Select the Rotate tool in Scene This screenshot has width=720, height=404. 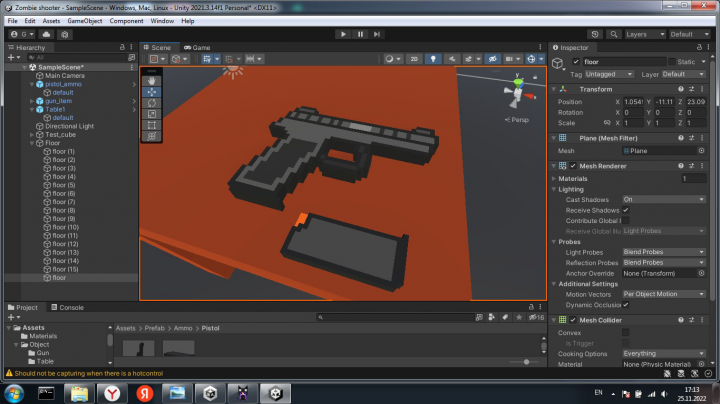152,103
